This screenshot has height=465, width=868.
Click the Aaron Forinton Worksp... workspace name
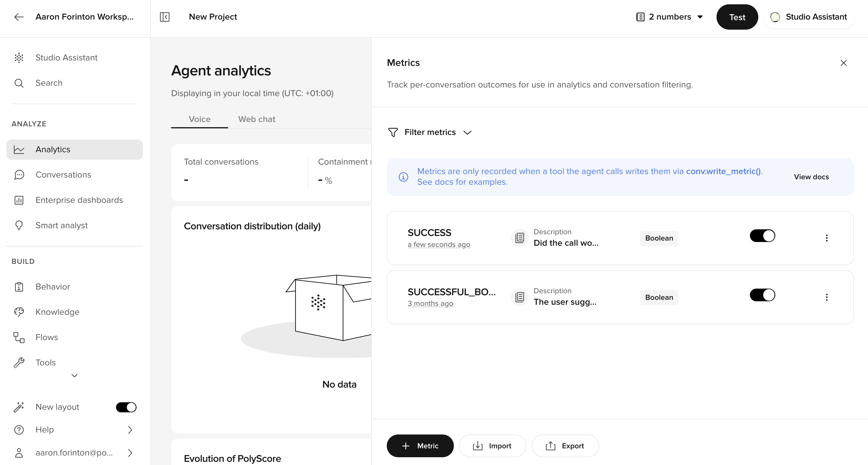click(84, 17)
